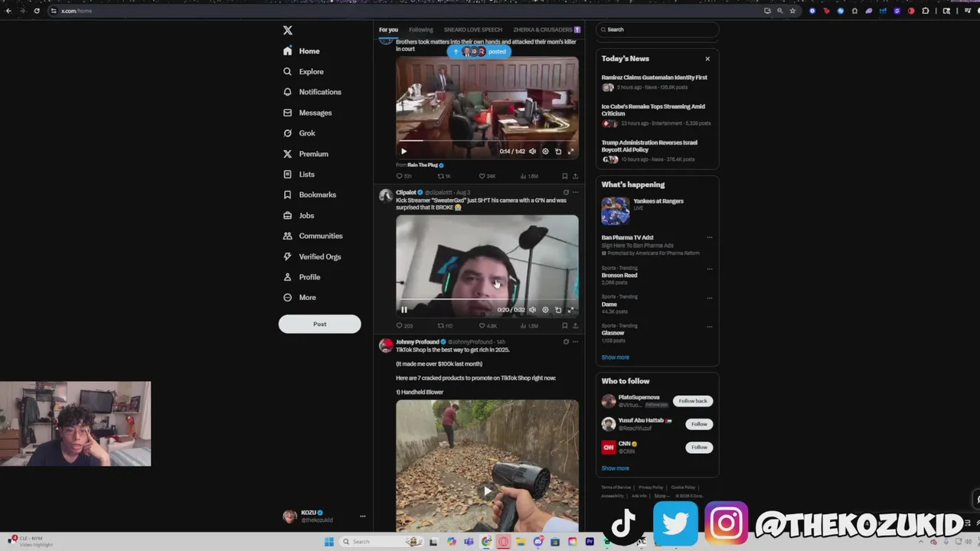
Task: Play the courtroom video
Action: (x=404, y=152)
